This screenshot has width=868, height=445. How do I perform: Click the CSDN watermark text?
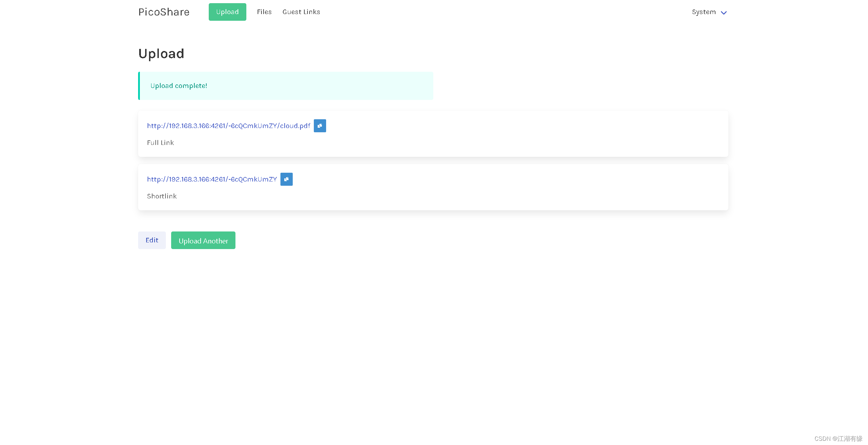[x=838, y=439]
